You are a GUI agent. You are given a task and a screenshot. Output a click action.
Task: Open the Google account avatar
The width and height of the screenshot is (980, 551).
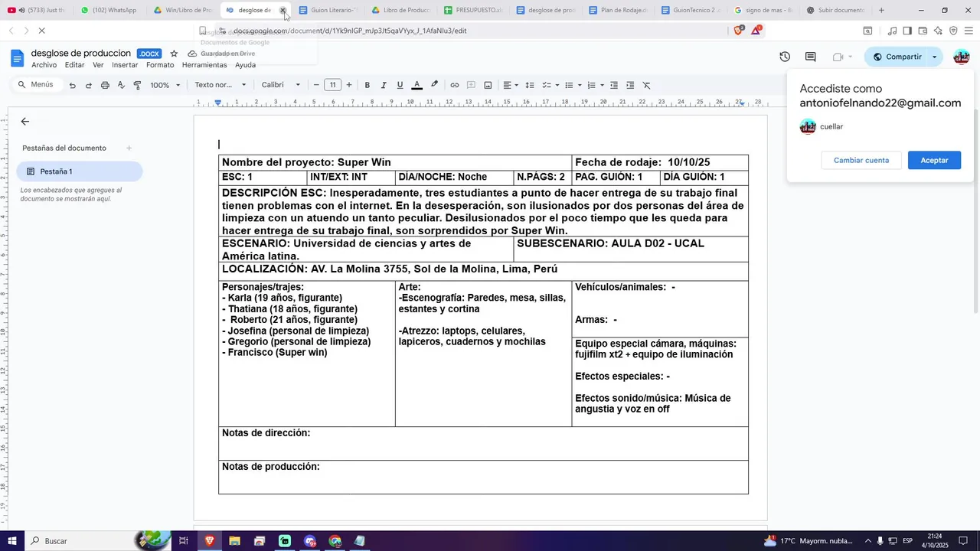point(962,57)
